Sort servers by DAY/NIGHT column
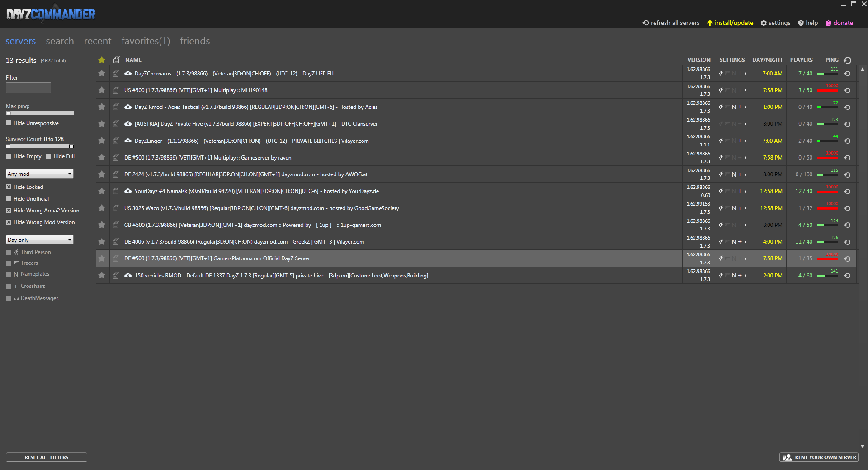The height and width of the screenshot is (470, 868). (x=768, y=60)
